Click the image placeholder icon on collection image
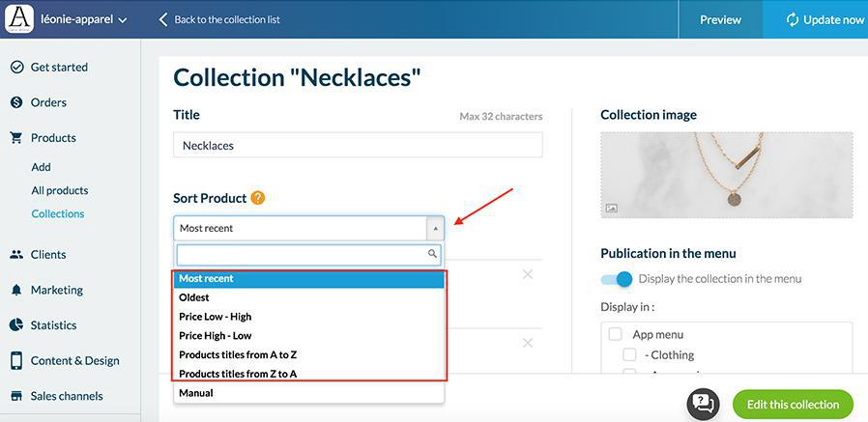The height and width of the screenshot is (422, 868). [611, 208]
